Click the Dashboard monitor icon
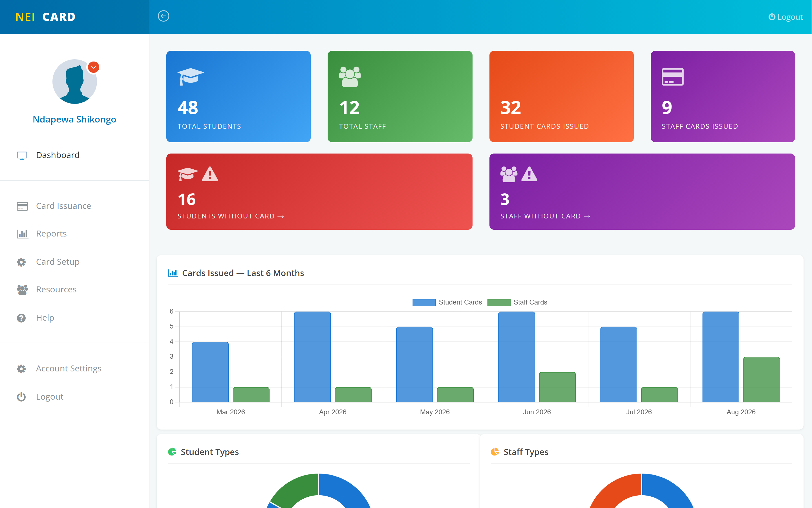The image size is (812, 508). [22, 156]
